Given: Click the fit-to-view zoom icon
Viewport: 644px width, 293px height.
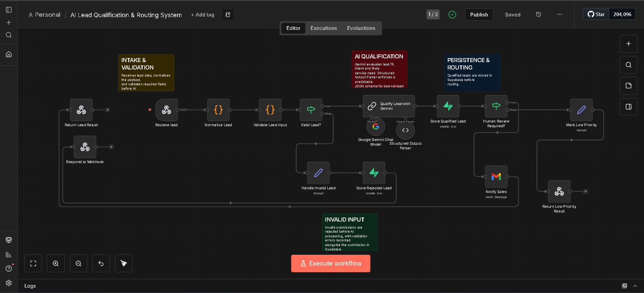Looking at the screenshot, I should (x=33, y=263).
